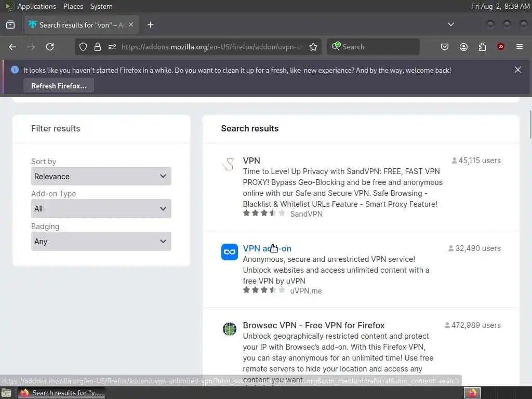Select the Search results for "vpn" tab
Image resolution: width=532 pixels, height=399 pixels.
(x=82, y=25)
